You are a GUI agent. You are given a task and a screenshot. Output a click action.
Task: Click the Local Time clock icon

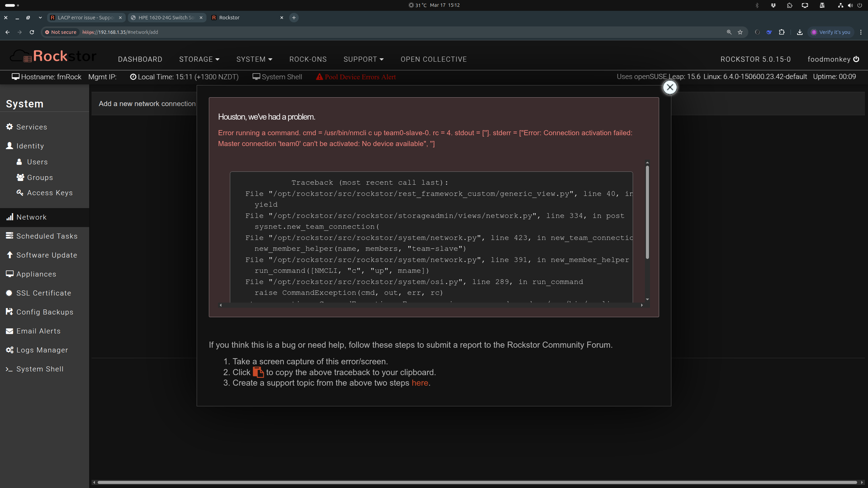click(133, 77)
